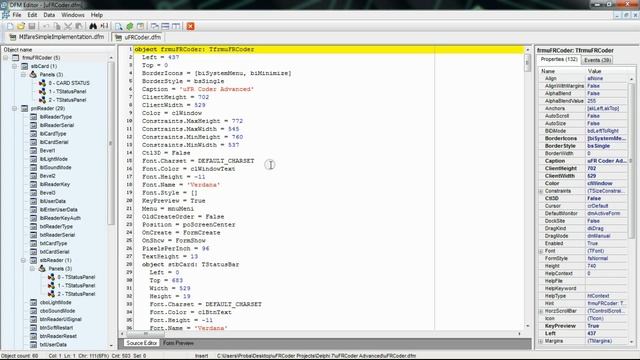Click the magnifier preview toolbar icon
Viewport: 640px width, 360px height.
click(x=118, y=26)
